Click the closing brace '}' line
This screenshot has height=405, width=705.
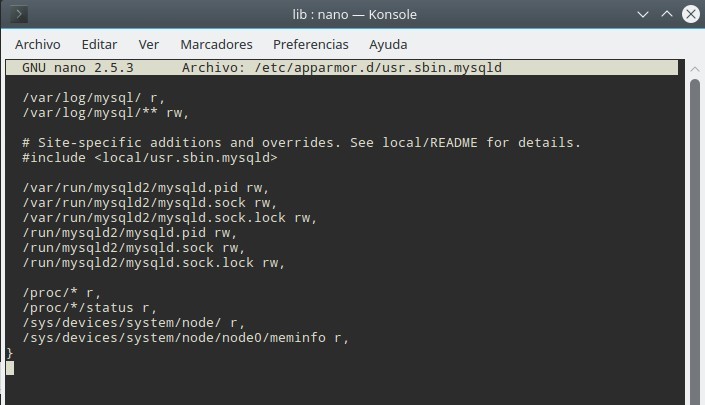9,353
